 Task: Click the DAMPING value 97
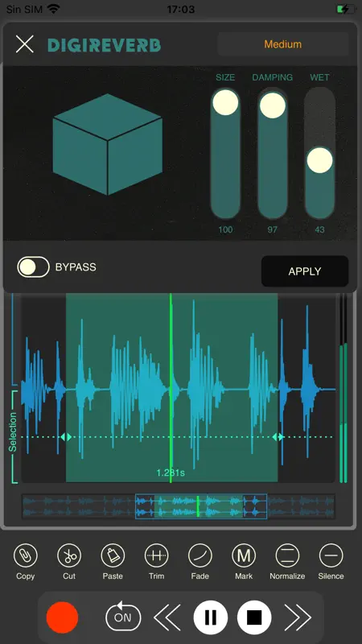click(273, 229)
